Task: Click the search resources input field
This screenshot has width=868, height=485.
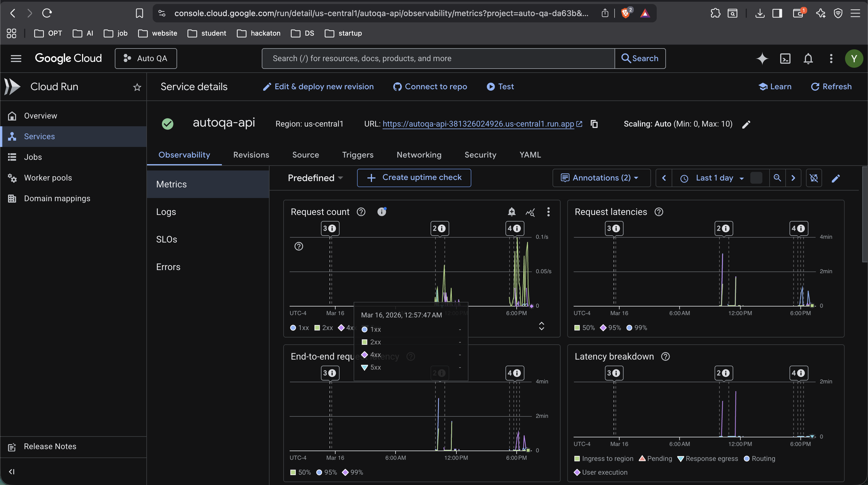Action: [438, 59]
